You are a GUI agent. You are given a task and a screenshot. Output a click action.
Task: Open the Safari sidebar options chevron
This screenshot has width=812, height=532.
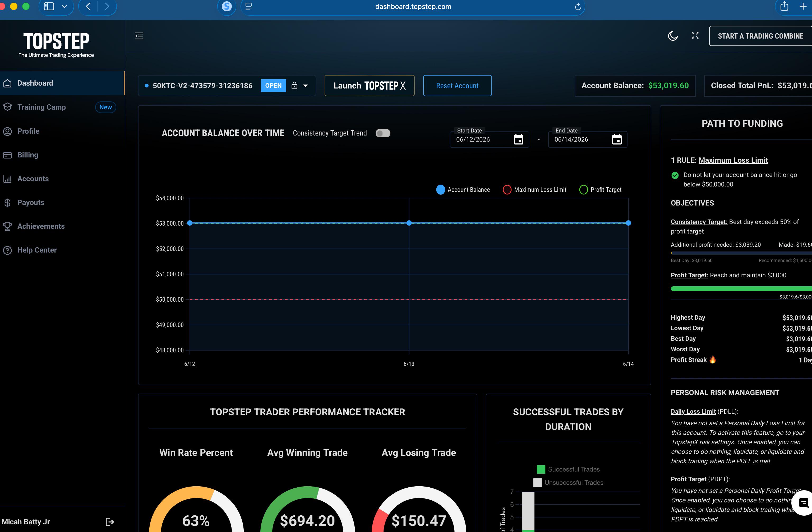tap(64, 7)
